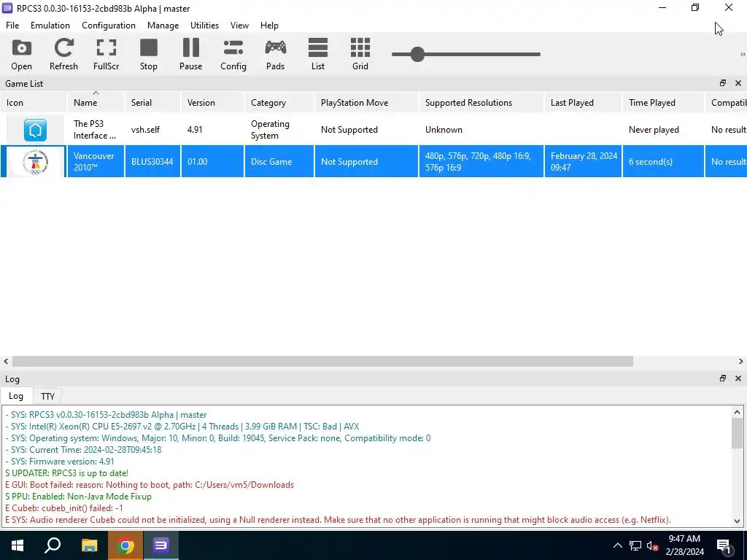The width and height of the screenshot is (747, 560).
Task: Float the Game List panel
Action: coord(723,83)
